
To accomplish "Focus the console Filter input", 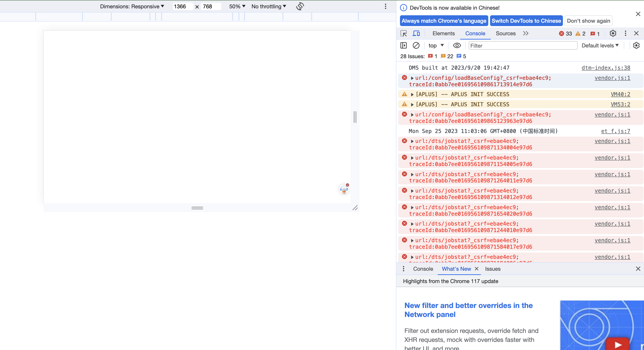I will tap(523, 46).
